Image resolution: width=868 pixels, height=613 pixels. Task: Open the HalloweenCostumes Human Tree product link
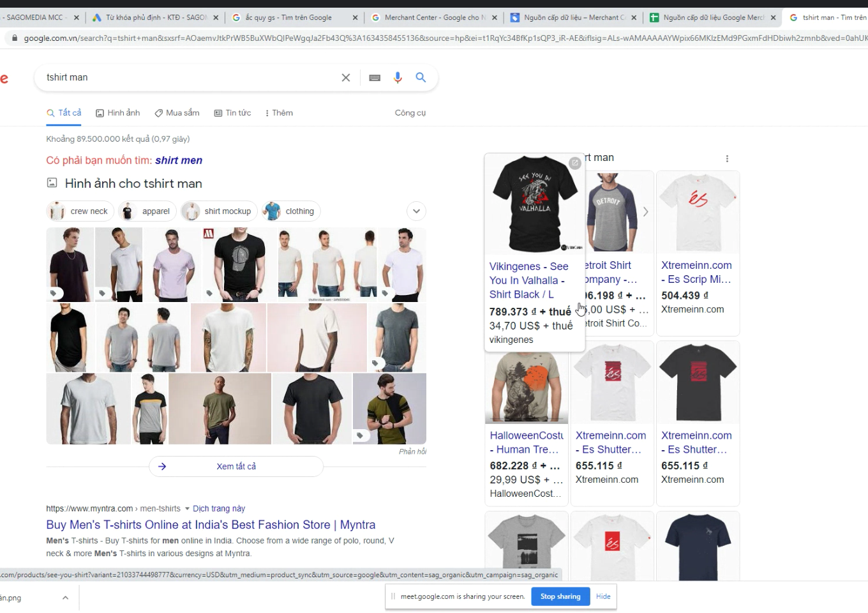(x=527, y=443)
